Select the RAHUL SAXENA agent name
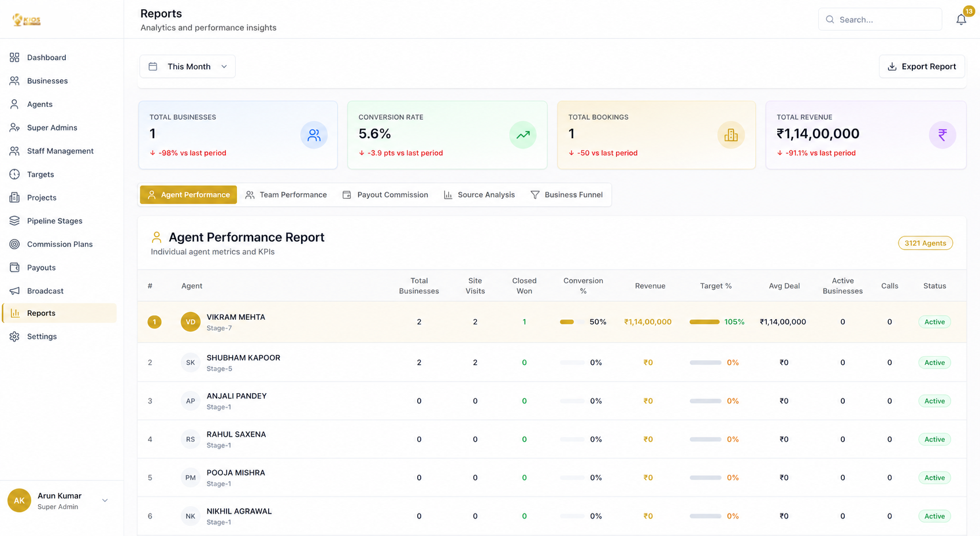The width and height of the screenshot is (980, 536). [236, 434]
